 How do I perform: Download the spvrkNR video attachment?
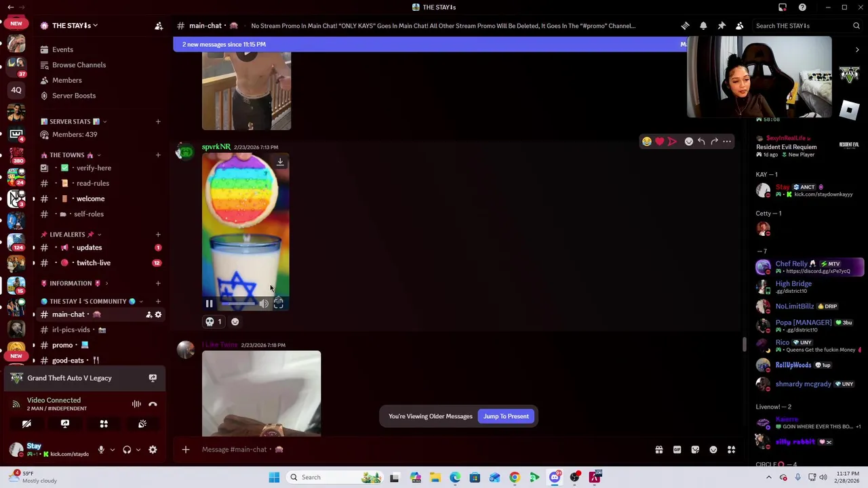[280, 162]
